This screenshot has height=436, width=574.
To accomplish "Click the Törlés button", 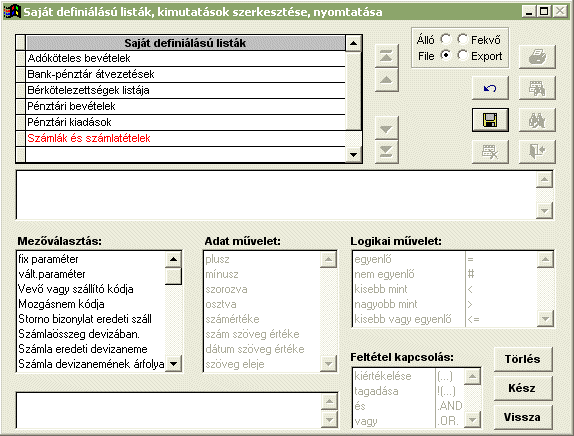I will [523, 359].
